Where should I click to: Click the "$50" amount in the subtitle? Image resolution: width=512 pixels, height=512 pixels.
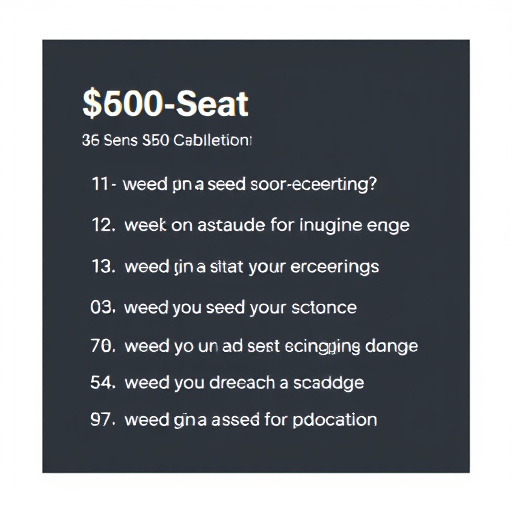coord(155,140)
